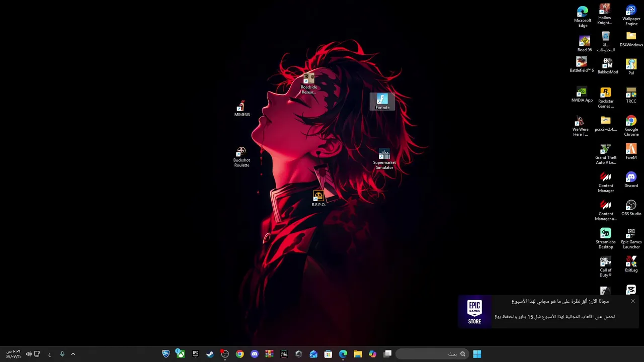Launch the Discord desktop shortcut
This screenshot has width=644, height=362.
(631, 180)
